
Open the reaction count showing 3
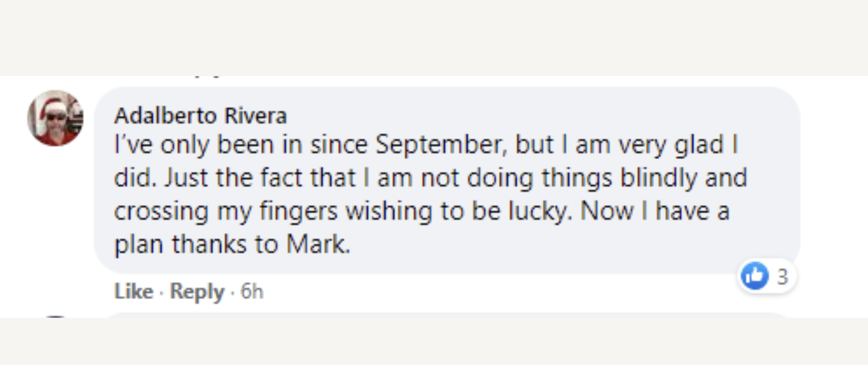coord(782,277)
